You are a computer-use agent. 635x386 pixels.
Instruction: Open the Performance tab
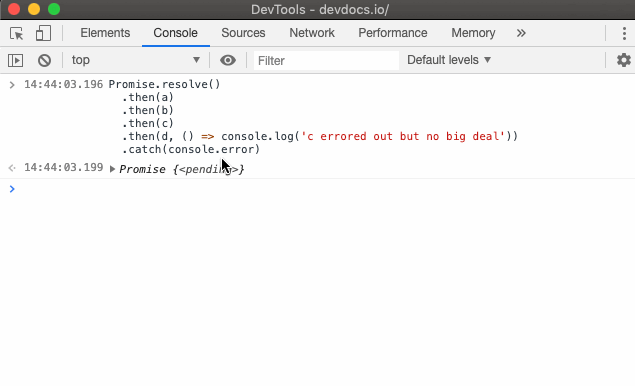(392, 33)
